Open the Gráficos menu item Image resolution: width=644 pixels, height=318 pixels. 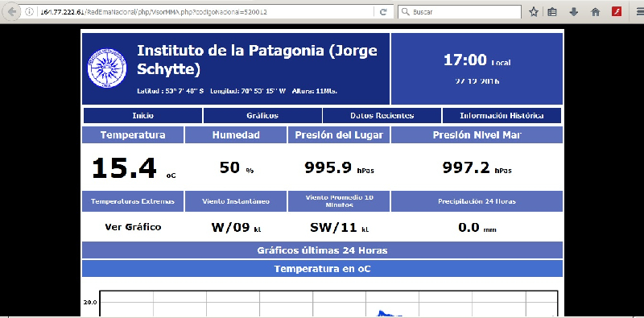click(262, 115)
